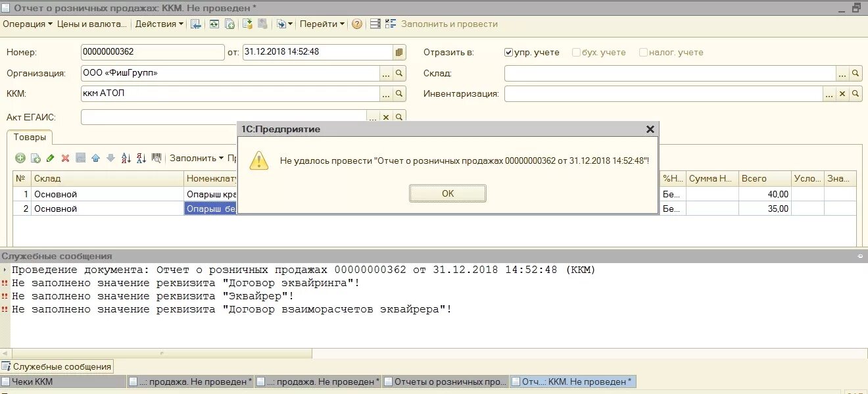Move the selected row up
The width and height of the screenshot is (868, 394).
click(95, 158)
